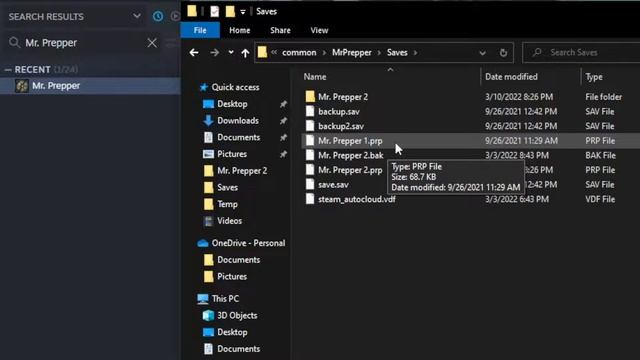The height and width of the screenshot is (360, 640).
Task: Click the Search Saves box
Action: pyautogui.click(x=581, y=53)
